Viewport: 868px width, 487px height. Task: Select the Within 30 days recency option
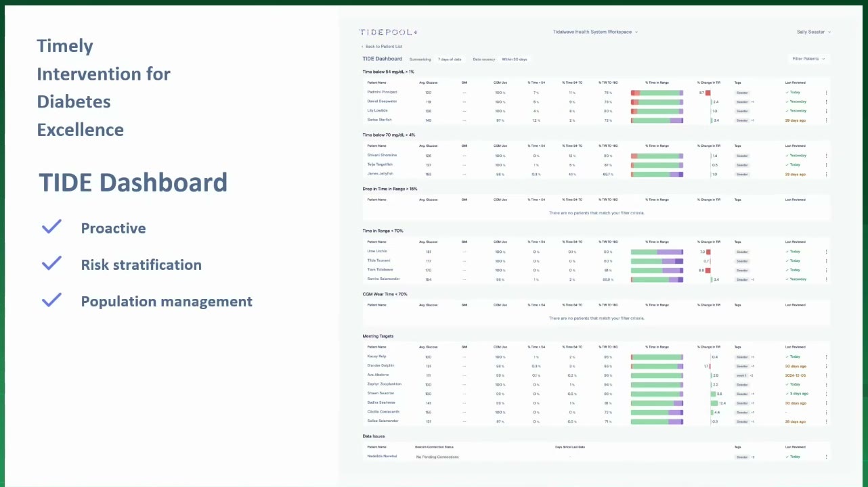(515, 60)
